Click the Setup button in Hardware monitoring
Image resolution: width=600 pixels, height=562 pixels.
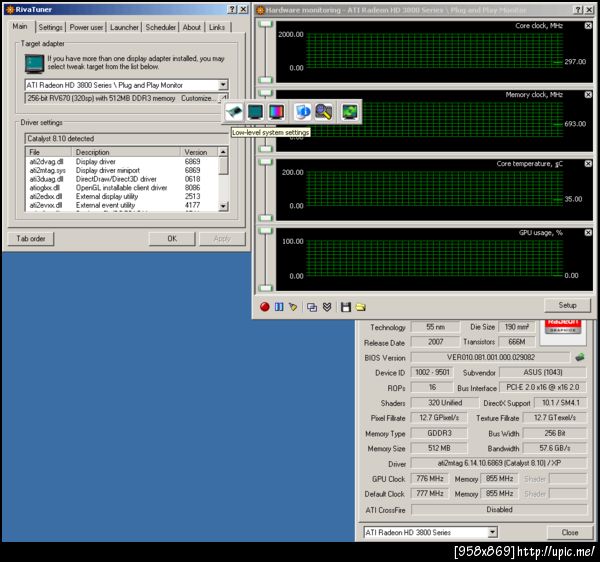[x=567, y=305]
